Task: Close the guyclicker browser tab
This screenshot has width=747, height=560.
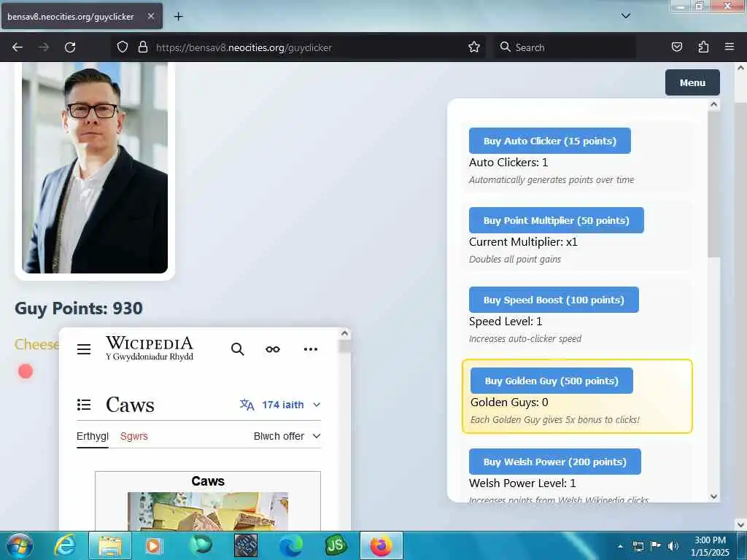Action: 150,16
